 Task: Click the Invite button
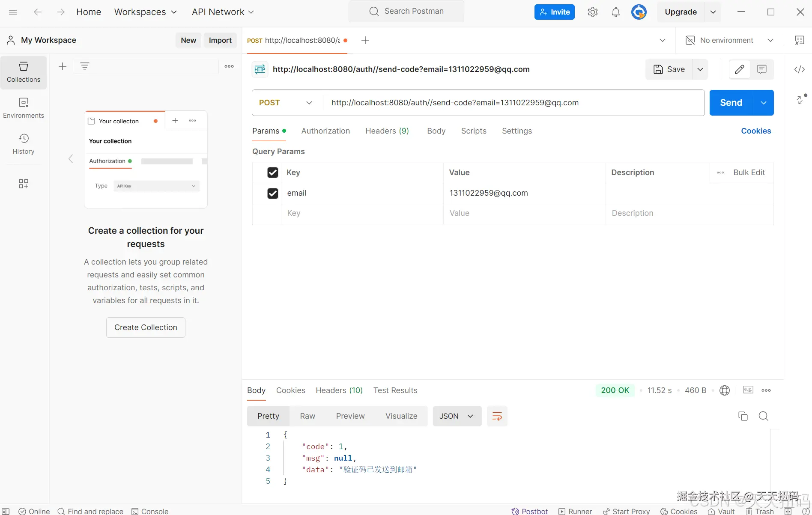[555, 12]
